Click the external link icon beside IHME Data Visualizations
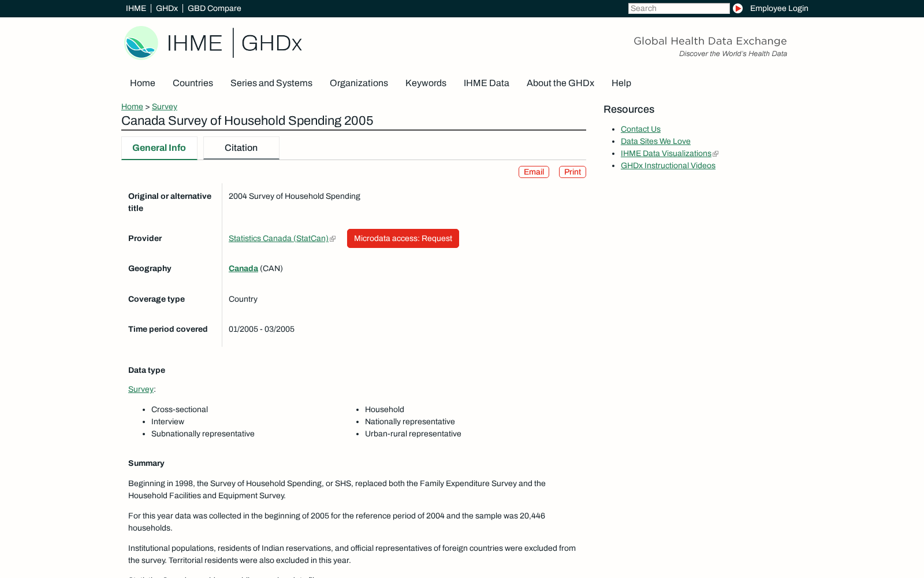The image size is (924, 578). (716, 154)
